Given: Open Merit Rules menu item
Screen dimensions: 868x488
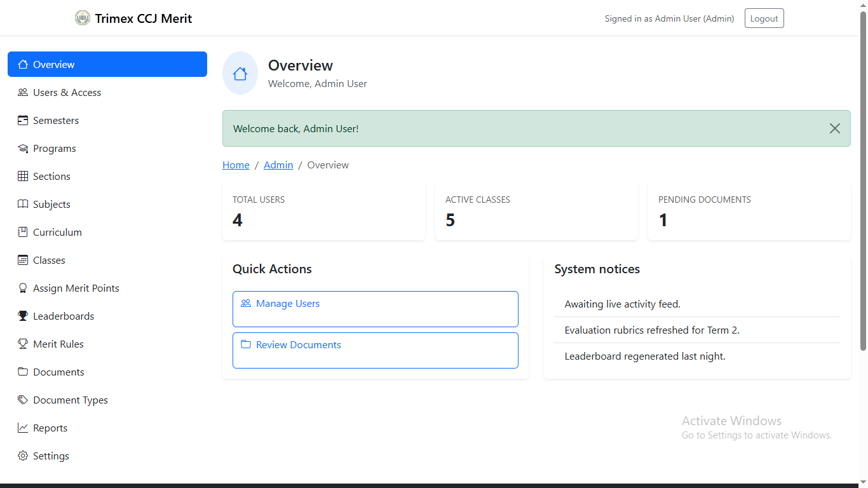Looking at the screenshot, I should 58,344.
